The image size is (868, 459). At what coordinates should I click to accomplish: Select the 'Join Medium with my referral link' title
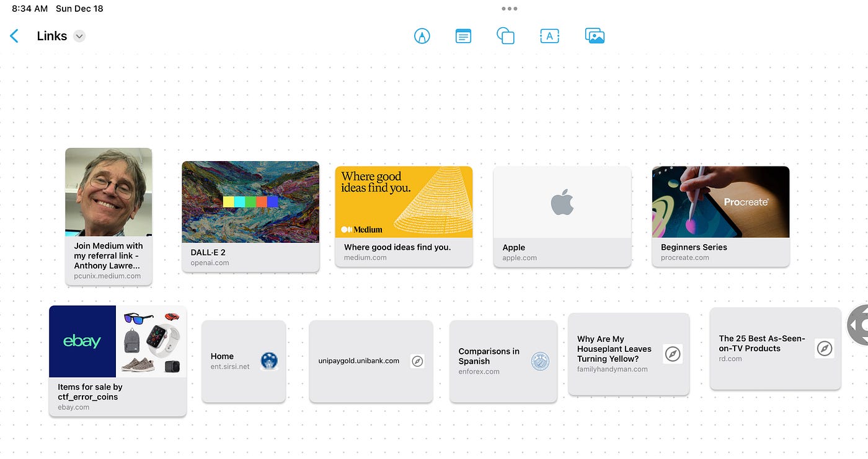(108, 256)
